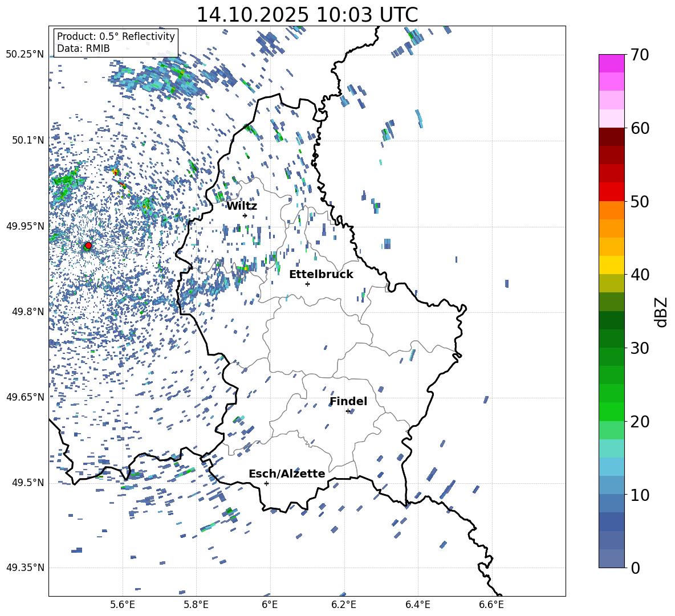Click the 6.4°E longitude label
The image size is (675, 616).
tap(418, 605)
